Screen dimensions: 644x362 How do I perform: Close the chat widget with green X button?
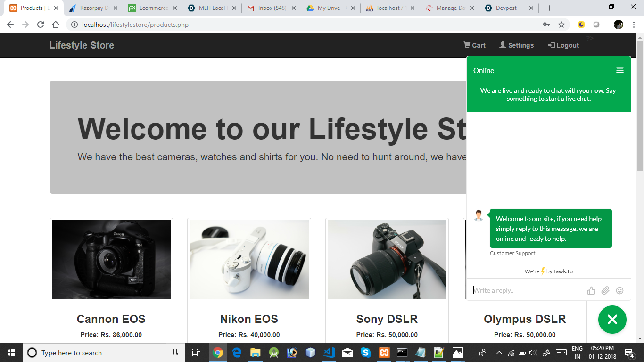612,320
